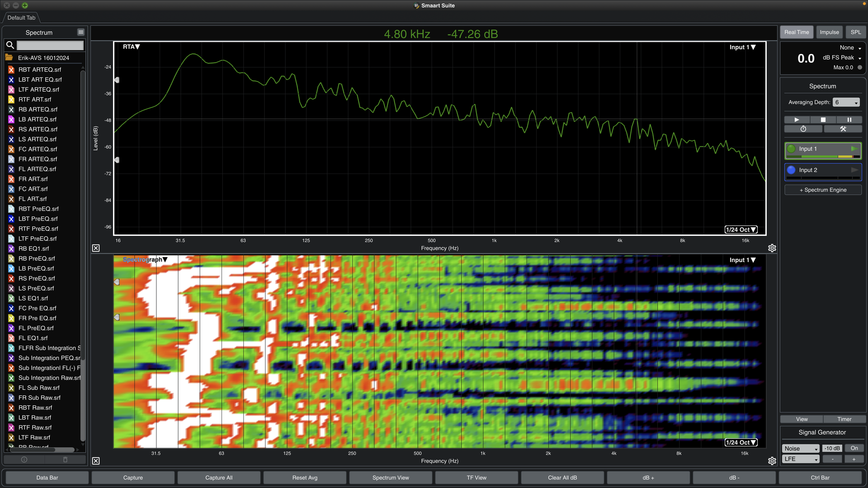Toggle the Input 2 play arrow
Viewport: 868px width, 488px height.
coord(854,170)
